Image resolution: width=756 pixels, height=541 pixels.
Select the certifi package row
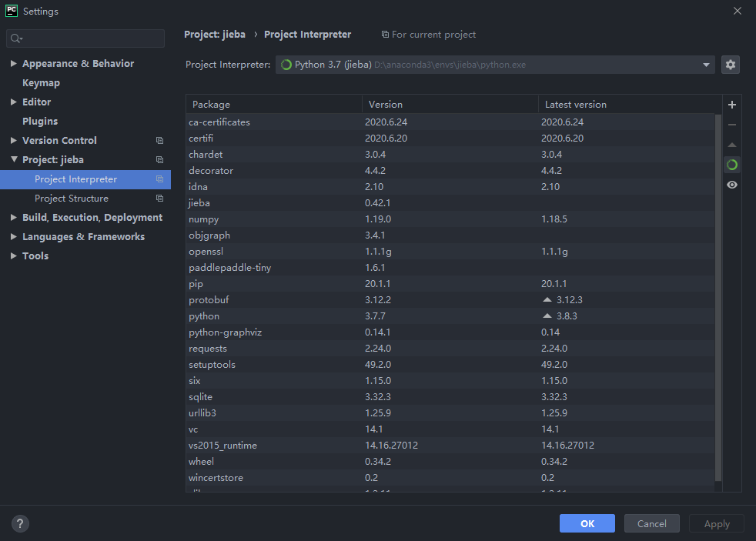pyautogui.click(x=450, y=139)
